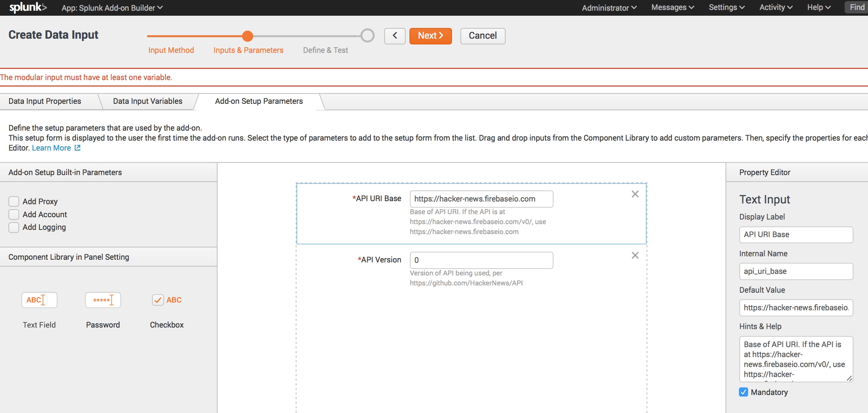The image size is (868, 413).
Task: Remove the API URI Base parameter
Action: [x=635, y=194]
